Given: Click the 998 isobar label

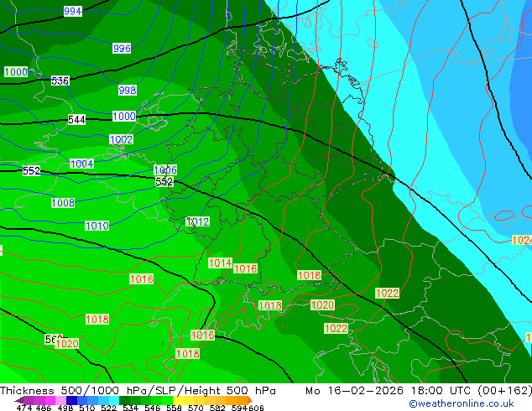Looking at the screenshot, I should click(x=128, y=91).
